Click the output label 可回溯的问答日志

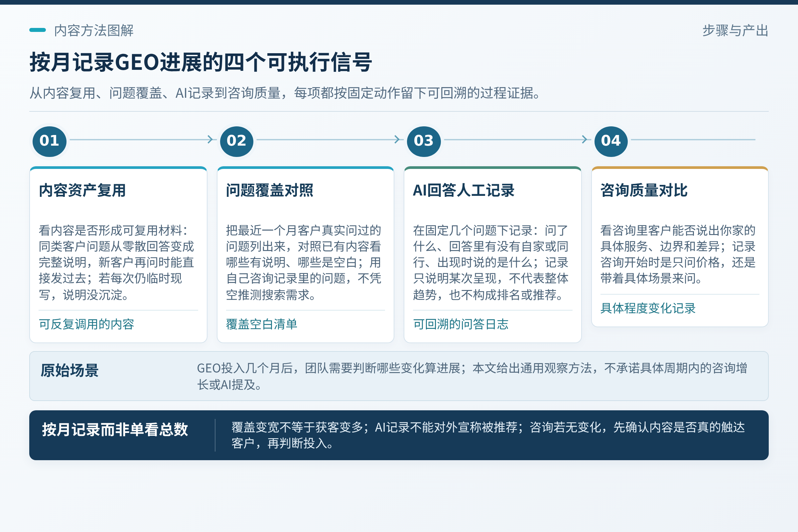coord(461,325)
